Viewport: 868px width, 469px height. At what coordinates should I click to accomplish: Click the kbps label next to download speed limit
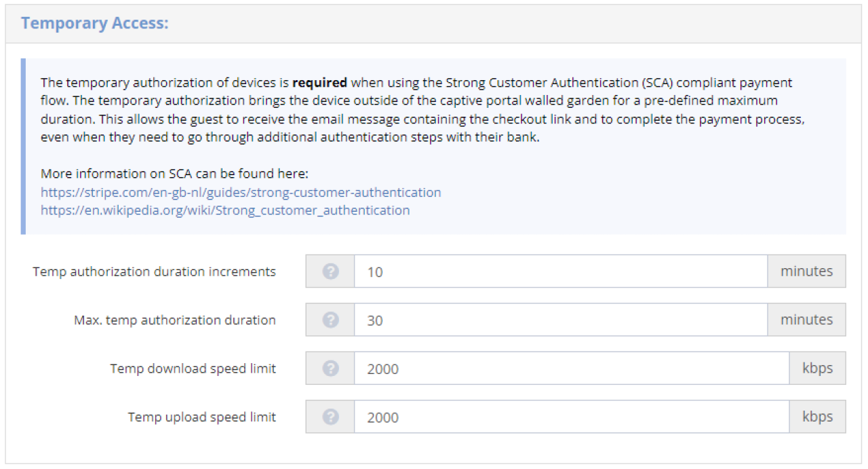pos(817,368)
